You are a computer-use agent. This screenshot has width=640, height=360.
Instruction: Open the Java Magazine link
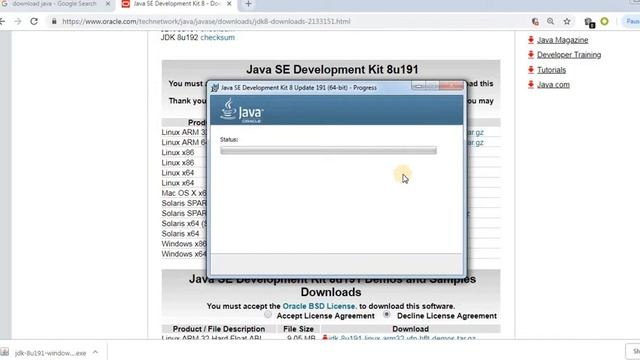point(562,40)
